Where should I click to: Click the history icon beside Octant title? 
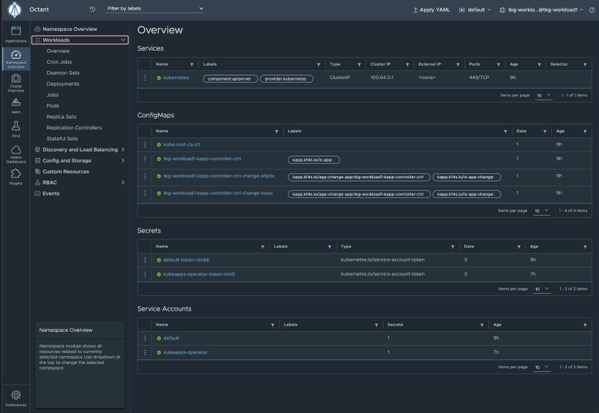92,9
